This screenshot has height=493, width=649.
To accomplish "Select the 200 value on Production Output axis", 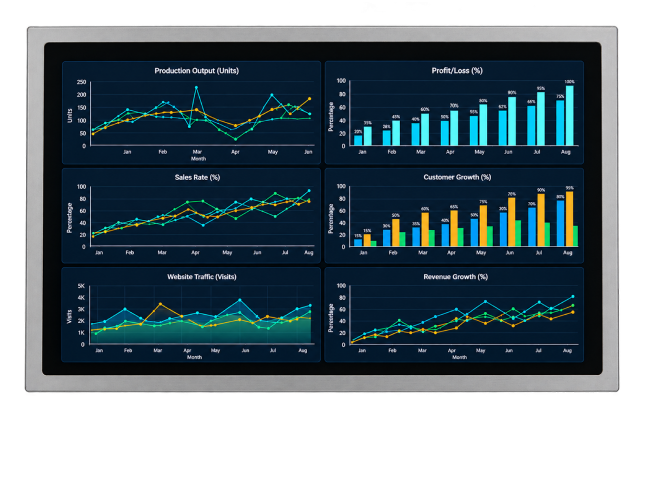I will coord(82,95).
